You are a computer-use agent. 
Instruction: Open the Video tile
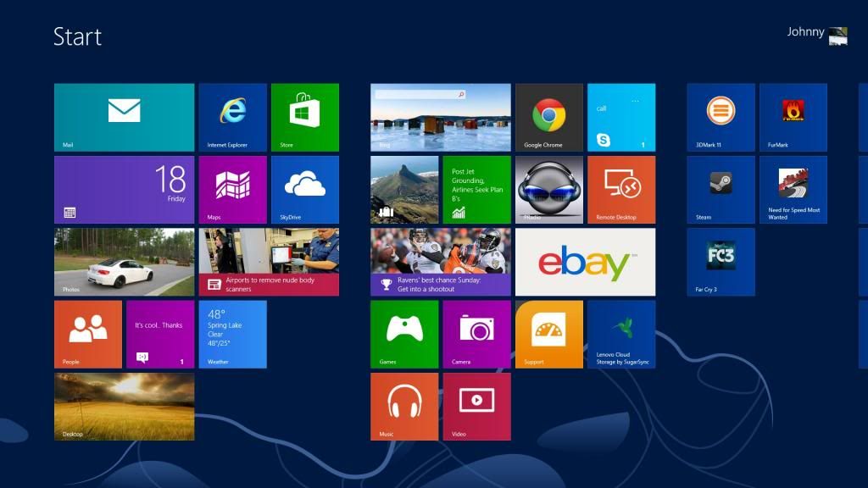476,407
